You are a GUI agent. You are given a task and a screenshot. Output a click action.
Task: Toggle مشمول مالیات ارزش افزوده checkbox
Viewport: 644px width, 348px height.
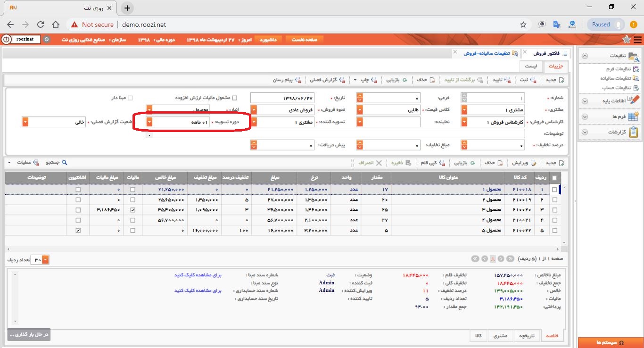click(x=234, y=98)
